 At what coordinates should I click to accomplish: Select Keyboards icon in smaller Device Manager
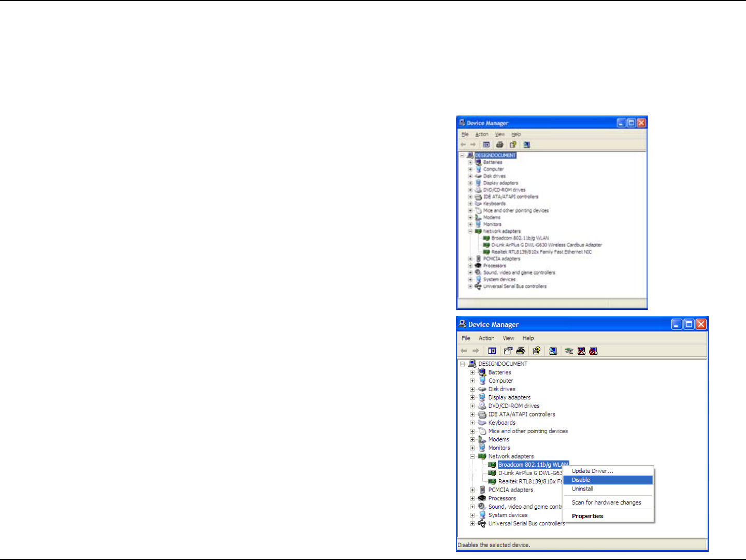pos(478,204)
